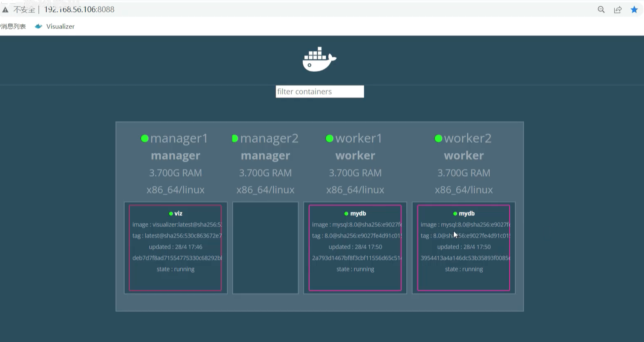Click worker2 green status dot
The width and height of the screenshot is (644, 342).
(438, 138)
